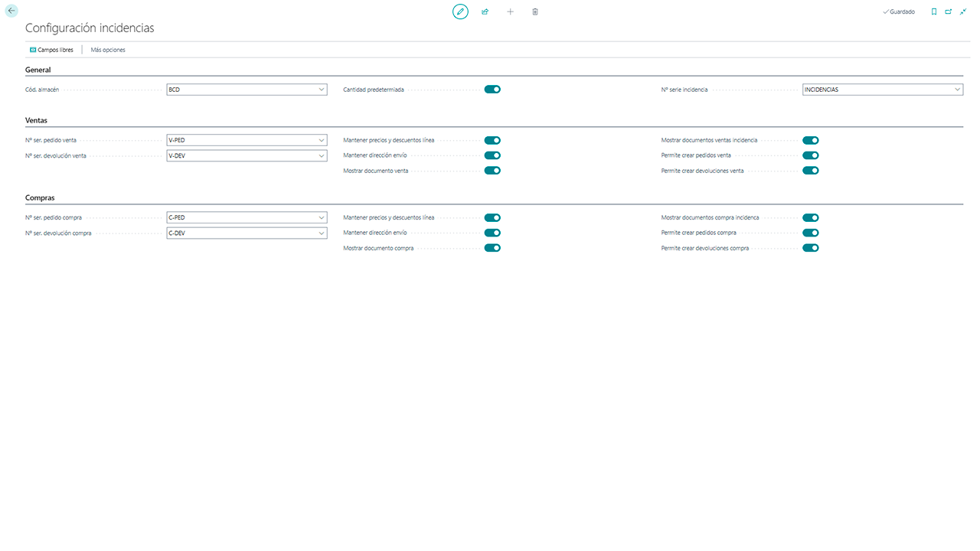Expand Nº ser. devolución venta dropdown arrow
The width and height of the screenshot is (980, 551).
322,155
